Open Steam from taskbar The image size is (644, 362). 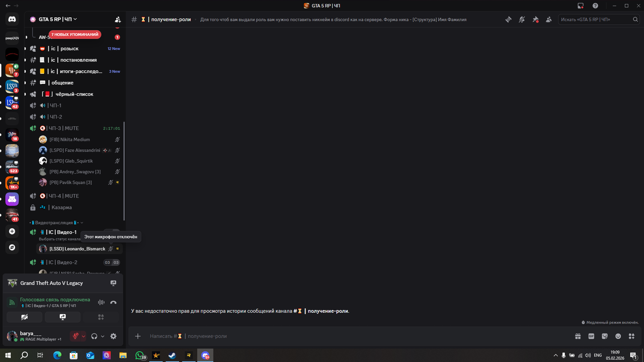pos(172,355)
